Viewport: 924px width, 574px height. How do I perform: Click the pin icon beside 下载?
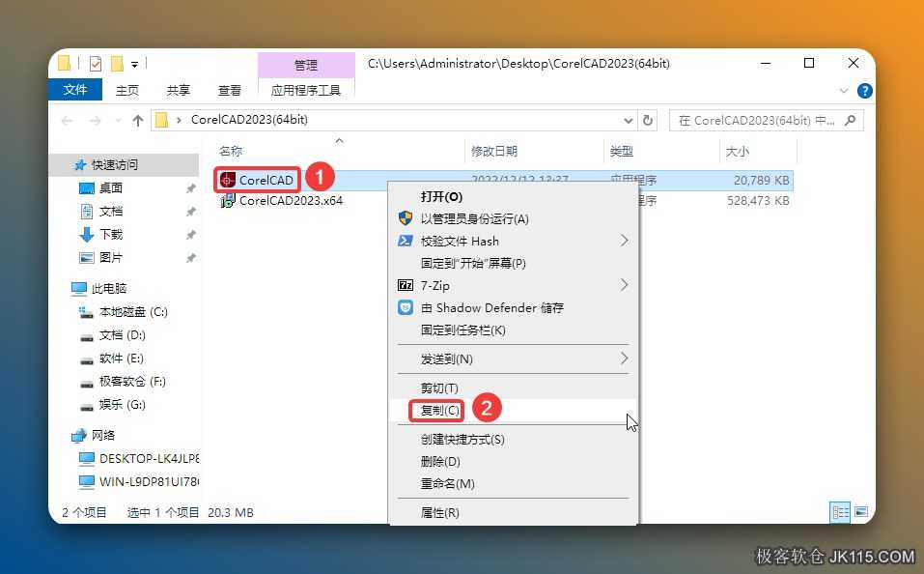coord(190,235)
